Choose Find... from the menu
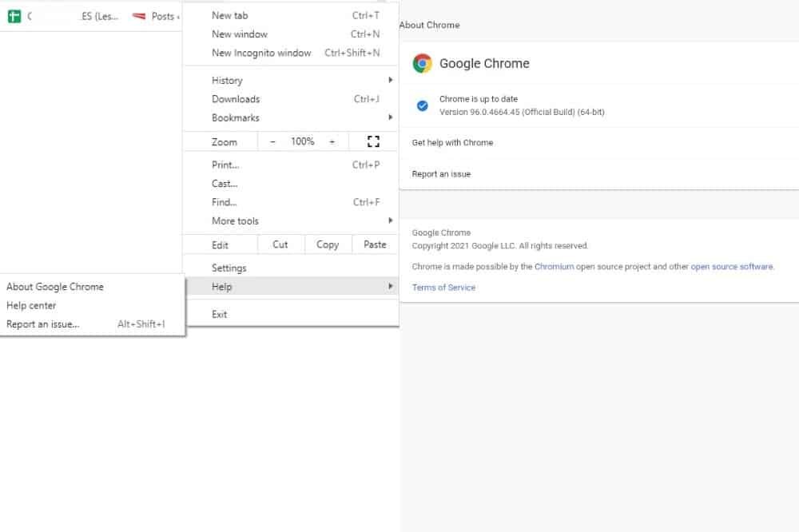 (x=291, y=202)
